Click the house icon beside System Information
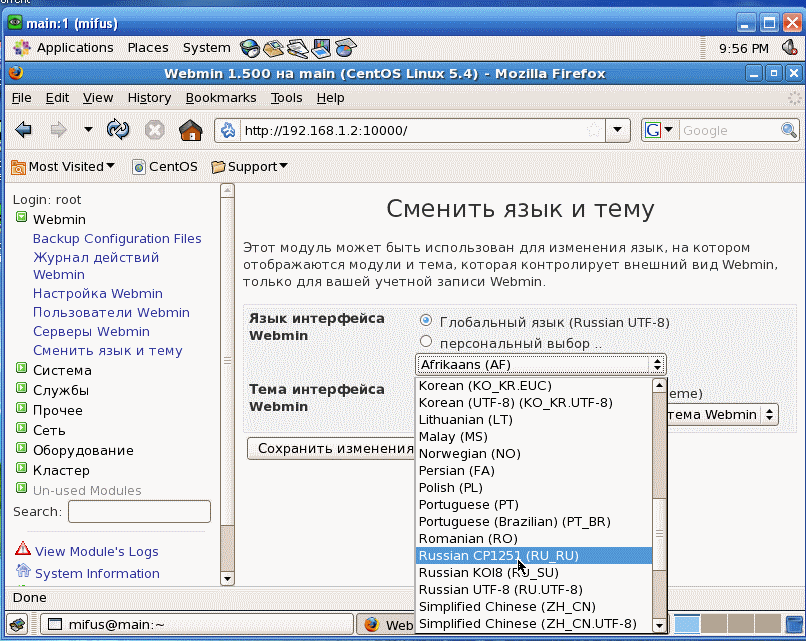Image resolution: width=806 pixels, height=641 pixels. click(23, 571)
